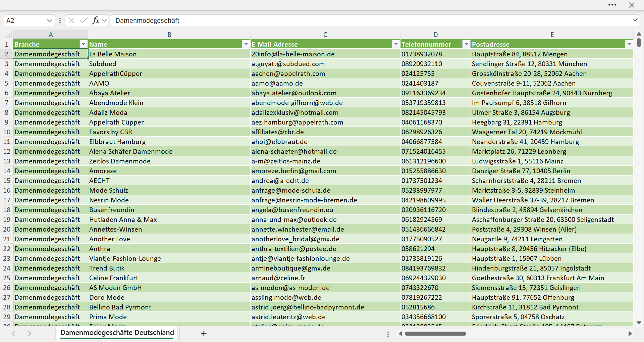Open the three-dot more options menu
644x342 pixels.
(612, 5)
